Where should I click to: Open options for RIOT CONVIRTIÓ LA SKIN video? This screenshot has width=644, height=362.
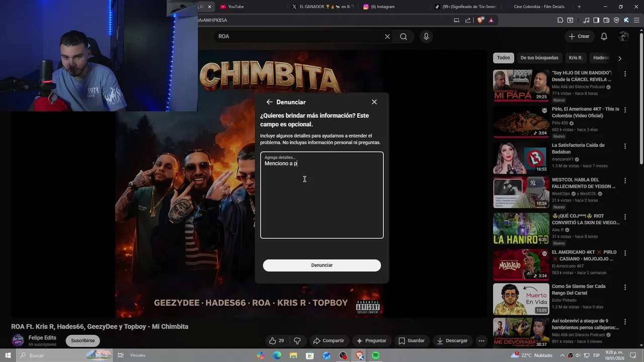click(x=625, y=217)
